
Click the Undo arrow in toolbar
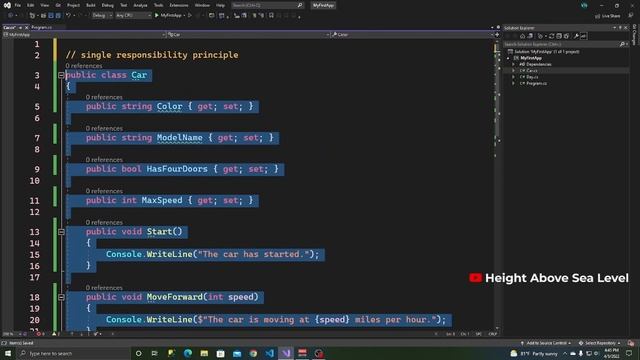point(68,16)
